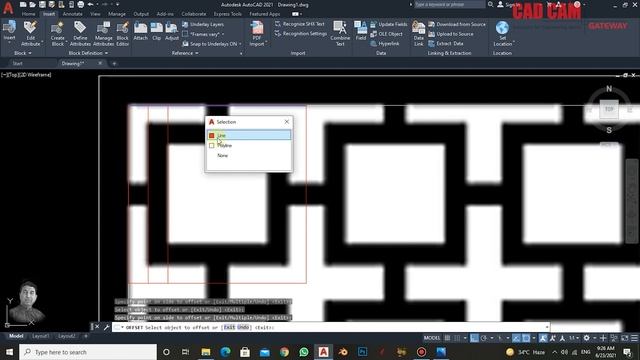Open Manage Attributes tool

click(x=103, y=33)
